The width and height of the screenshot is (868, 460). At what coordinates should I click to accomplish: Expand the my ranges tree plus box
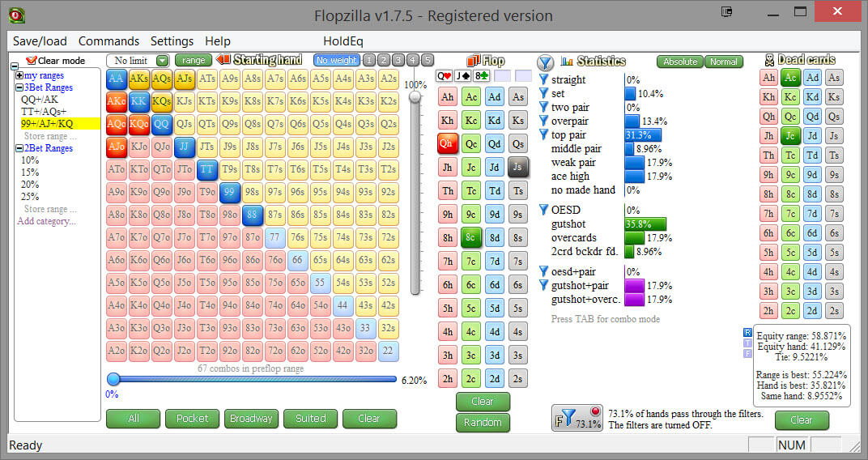pyautogui.click(x=19, y=75)
